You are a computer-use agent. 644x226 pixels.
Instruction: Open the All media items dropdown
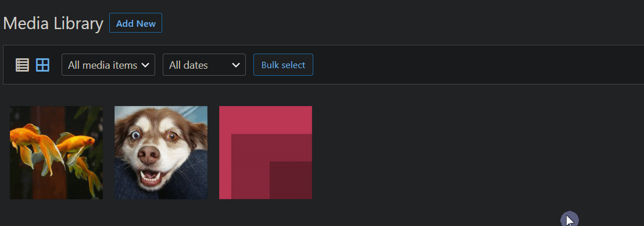(x=109, y=65)
